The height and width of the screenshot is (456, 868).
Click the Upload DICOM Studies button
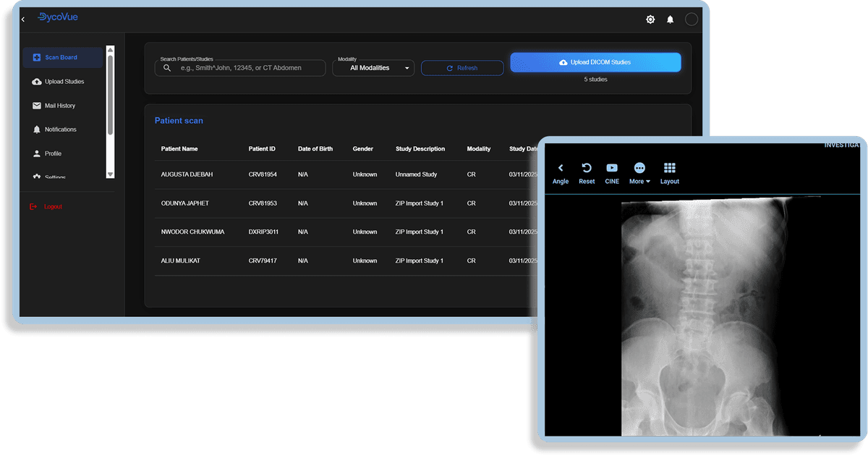point(595,62)
